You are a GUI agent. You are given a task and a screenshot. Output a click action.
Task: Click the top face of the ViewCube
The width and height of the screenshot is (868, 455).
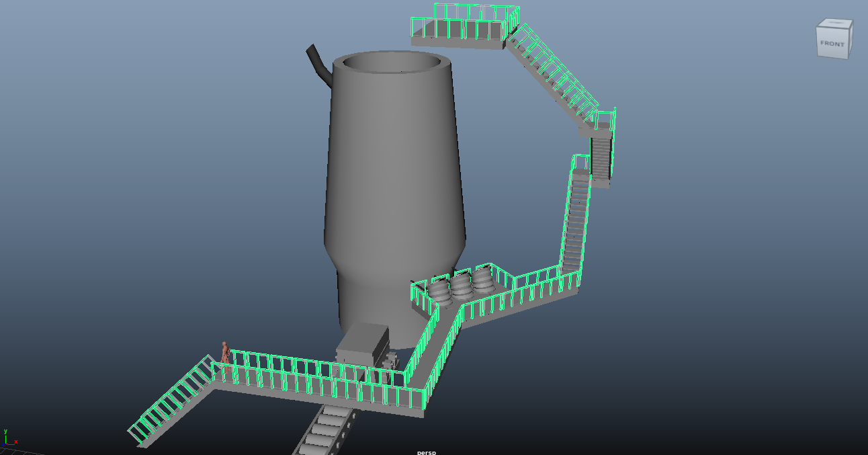(x=835, y=24)
